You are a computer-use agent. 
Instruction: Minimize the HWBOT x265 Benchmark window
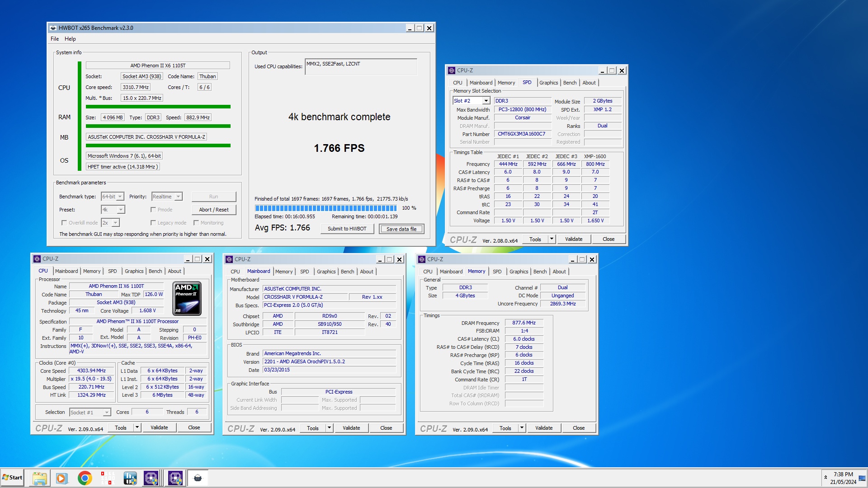410,28
